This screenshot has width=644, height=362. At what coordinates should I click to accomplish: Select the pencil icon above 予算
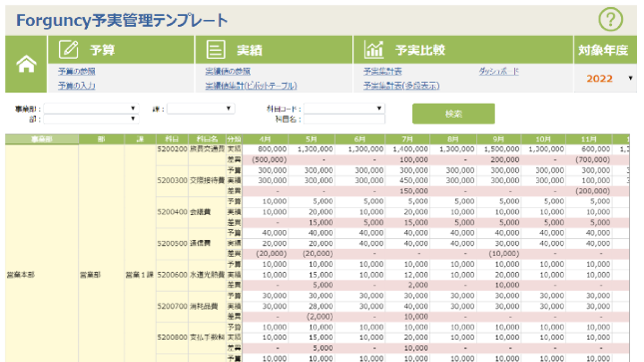click(68, 49)
